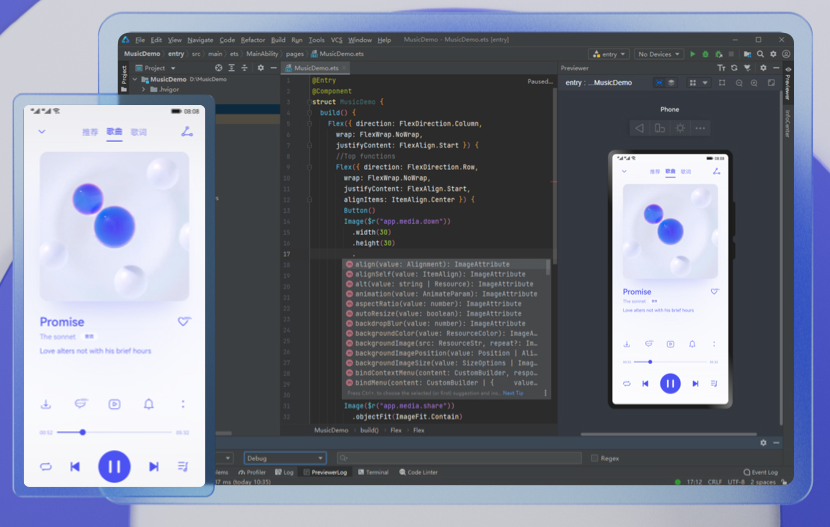
Task: Collapse the MusicDemo root tree node
Action: click(136, 79)
